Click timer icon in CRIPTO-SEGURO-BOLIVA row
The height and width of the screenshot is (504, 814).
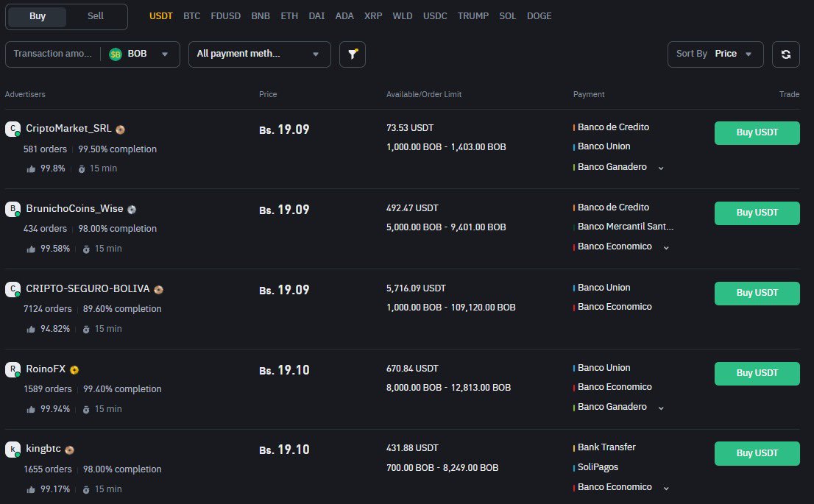[x=86, y=329]
